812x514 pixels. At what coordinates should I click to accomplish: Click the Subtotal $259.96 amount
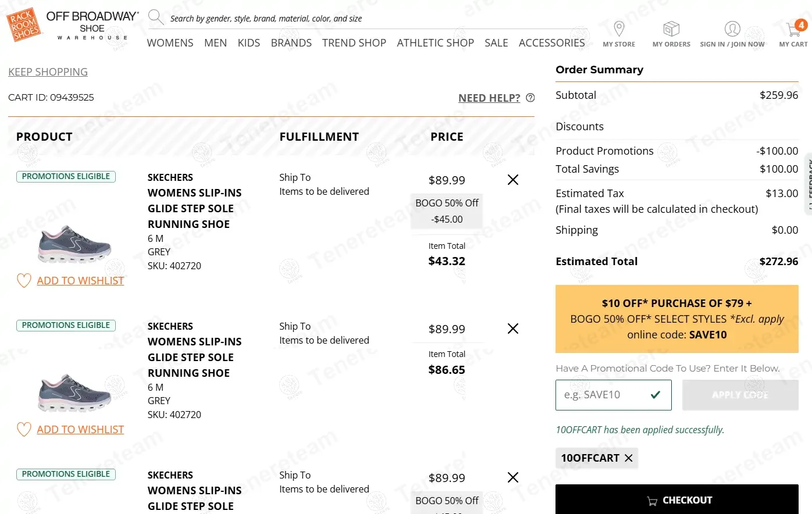click(779, 95)
